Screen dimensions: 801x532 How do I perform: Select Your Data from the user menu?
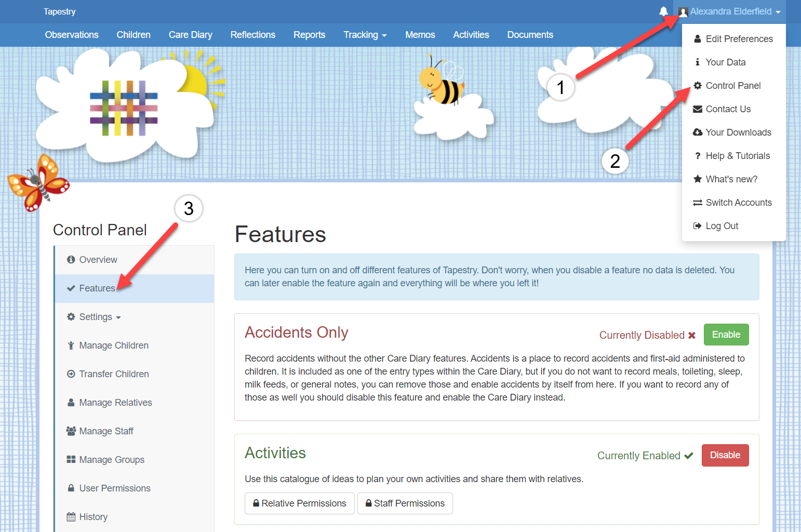[733, 62]
